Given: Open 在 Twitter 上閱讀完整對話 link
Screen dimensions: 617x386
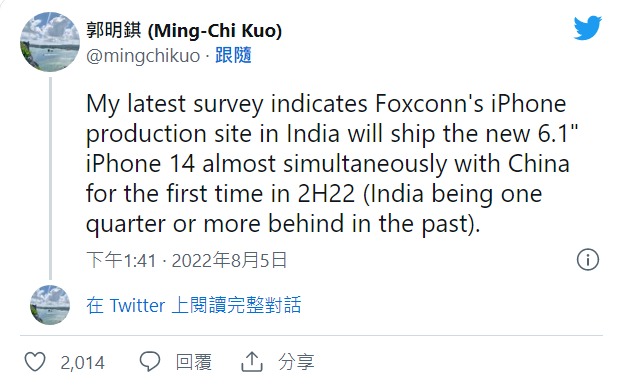Looking at the screenshot, I should (x=194, y=305).
